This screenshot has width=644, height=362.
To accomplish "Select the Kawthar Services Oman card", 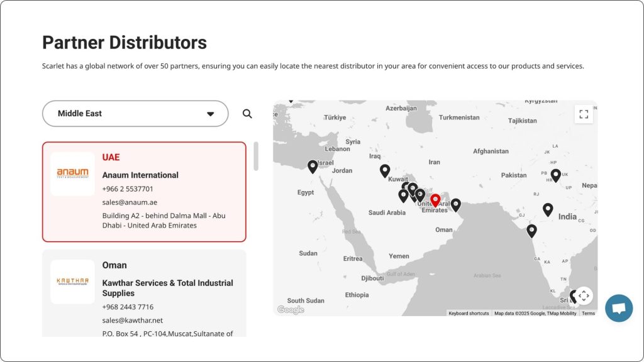I will 144,293.
